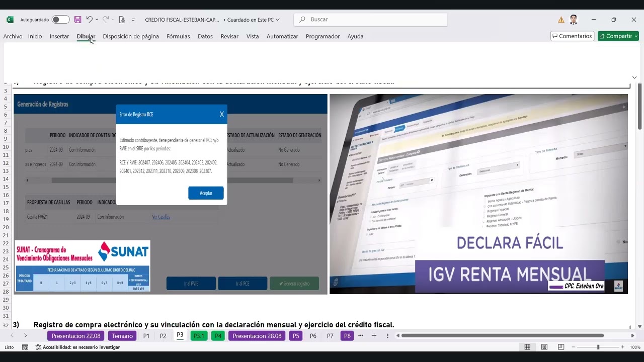Switch to Page Break Preview icon
Viewport: 644px width, 362px height.
click(561, 347)
